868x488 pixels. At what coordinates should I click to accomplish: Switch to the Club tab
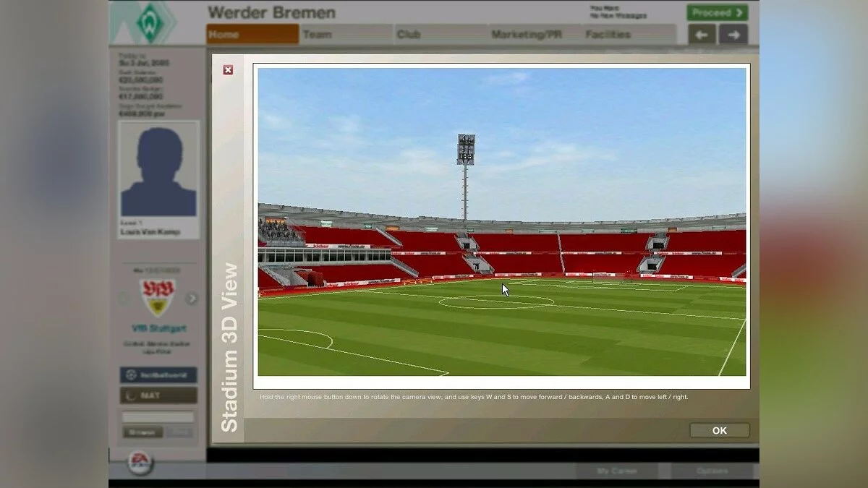[441, 34]
